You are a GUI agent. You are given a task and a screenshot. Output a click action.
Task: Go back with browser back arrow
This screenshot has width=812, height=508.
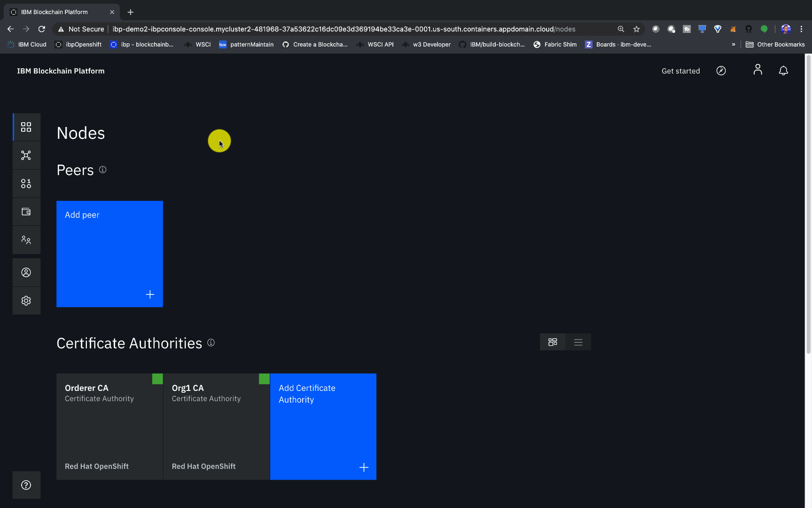[x=10, y=29]
